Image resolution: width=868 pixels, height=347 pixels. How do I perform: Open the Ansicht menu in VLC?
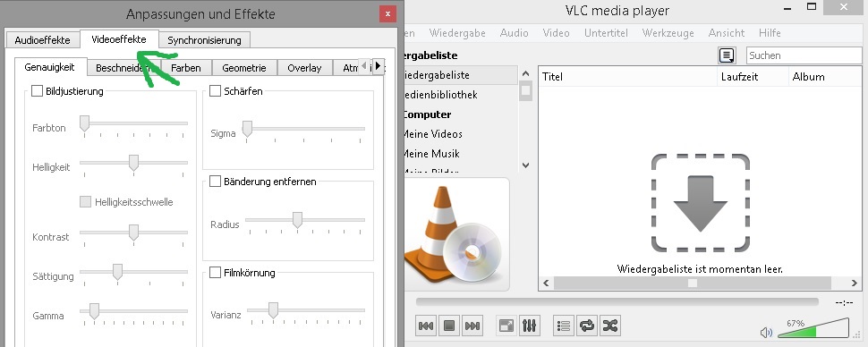click(x=727, y=33)
